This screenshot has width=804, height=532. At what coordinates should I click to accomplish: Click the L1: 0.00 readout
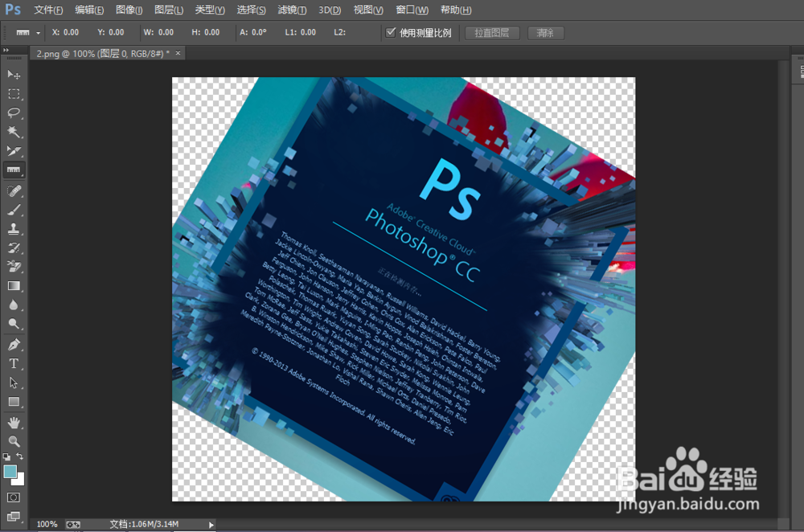point(301,32)
